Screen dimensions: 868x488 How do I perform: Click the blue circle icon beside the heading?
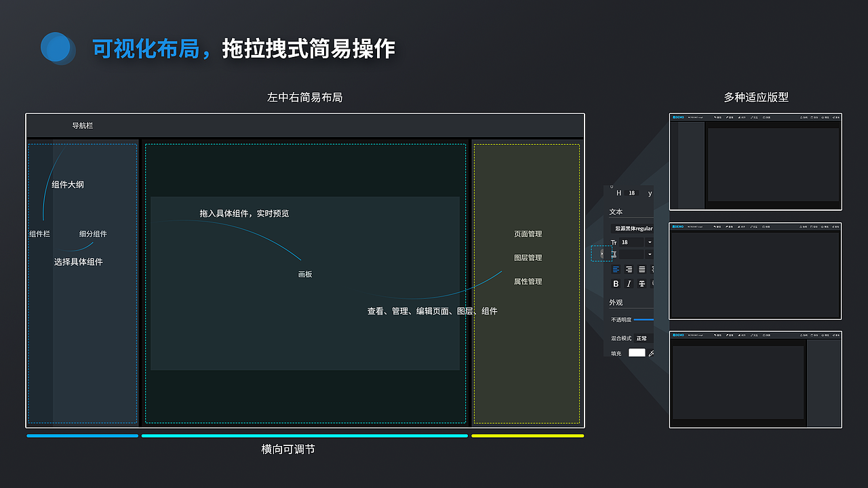coord(58,49)
